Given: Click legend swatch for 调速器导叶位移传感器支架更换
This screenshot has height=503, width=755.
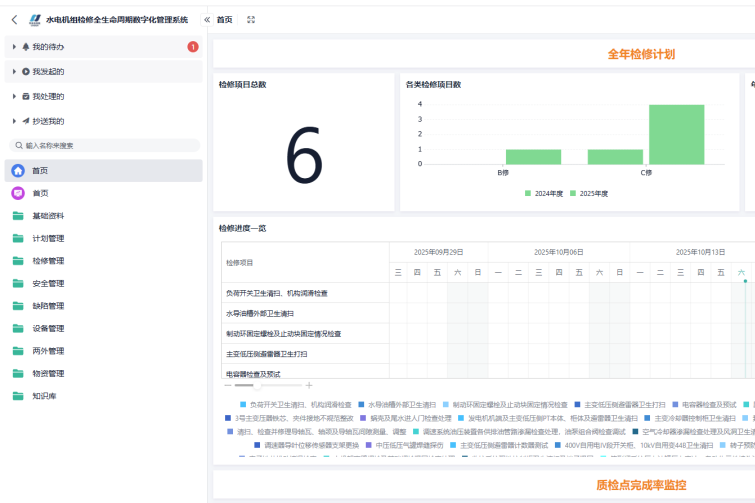Looking at the screenshot, I should (257, 445).
